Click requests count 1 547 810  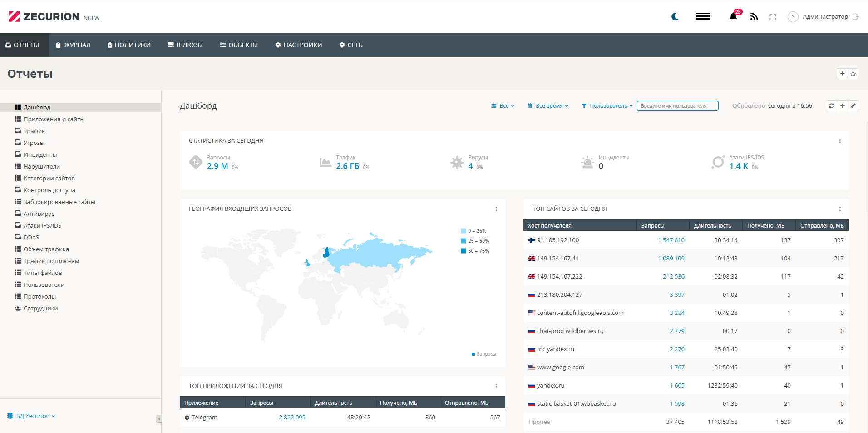(671, 240)
